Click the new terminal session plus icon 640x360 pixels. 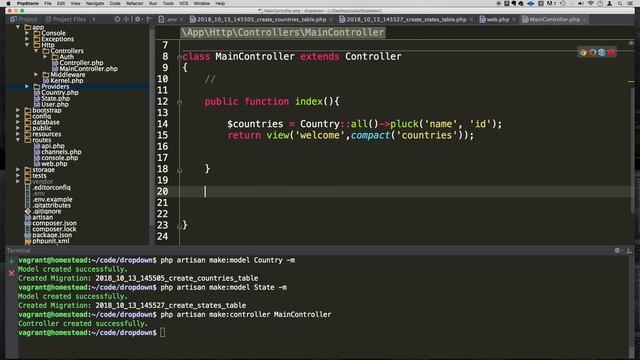pos(11,261)
